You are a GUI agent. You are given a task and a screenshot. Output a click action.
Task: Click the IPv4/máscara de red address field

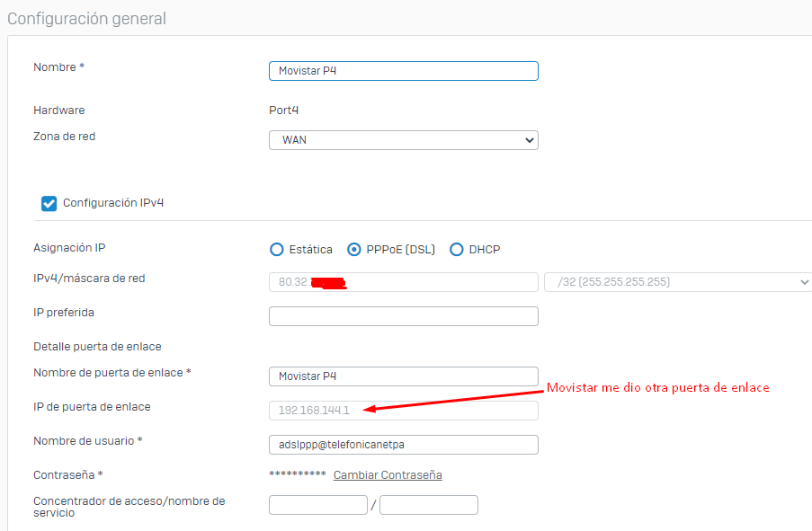coord(403,281)
